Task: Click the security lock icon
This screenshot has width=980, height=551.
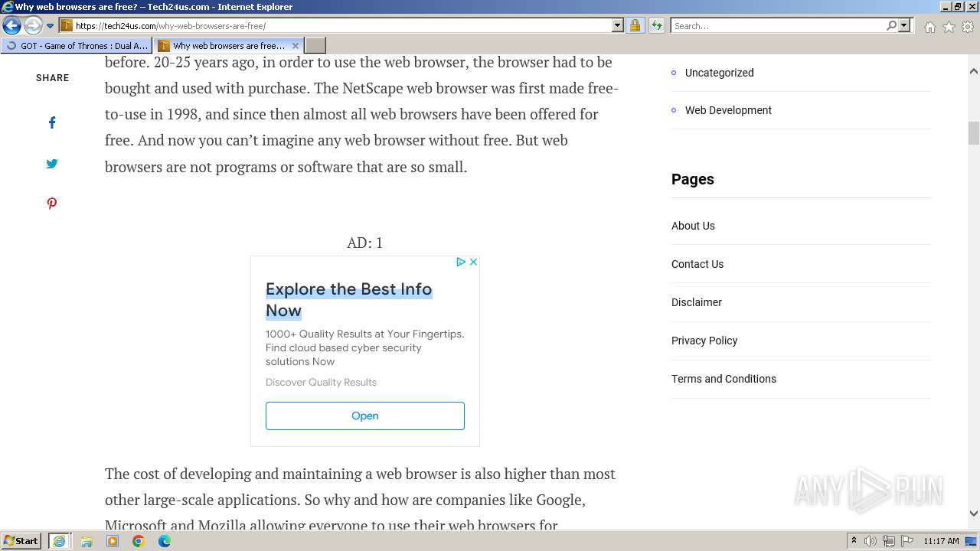Action: click(635, 25)
